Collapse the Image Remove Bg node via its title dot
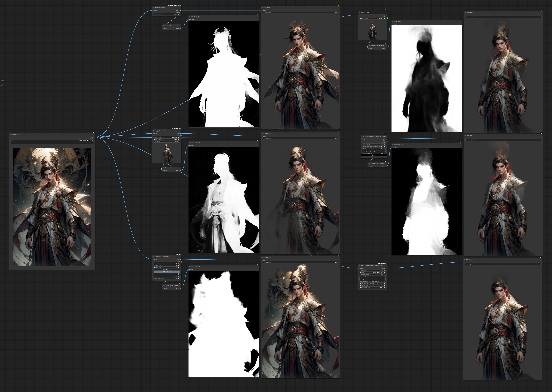Image resolution: width=552 pixels, height=392 pixels. 154,131
